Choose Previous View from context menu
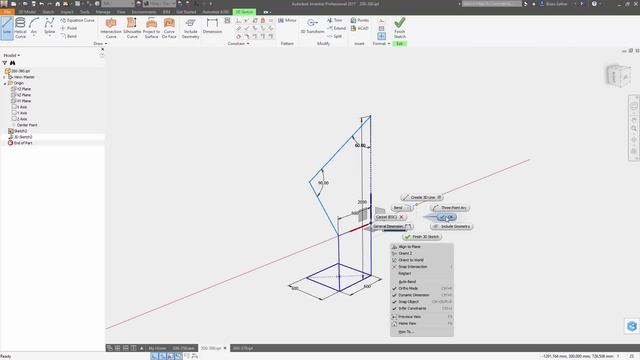640x360 pixels. [422, 317]
